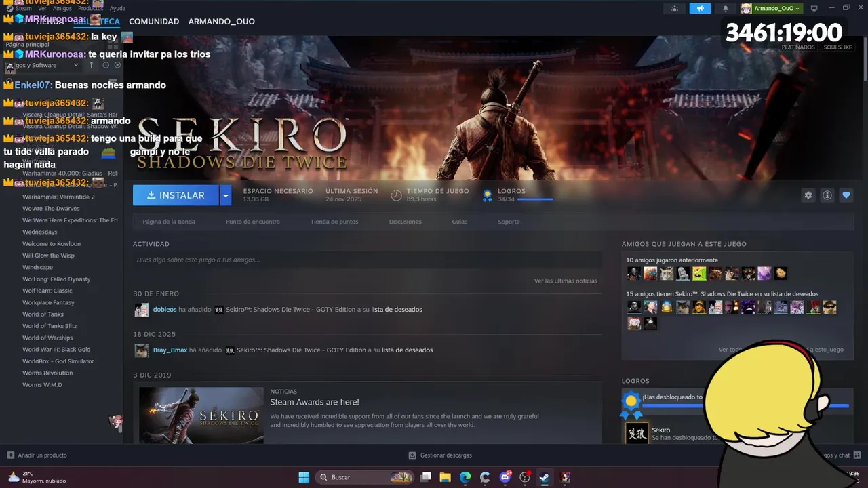Click the achievements progress bar under LOGROS 34/34
Image resolution: width=868 pixels, height=488 pixels.
[x=535, y=199]
